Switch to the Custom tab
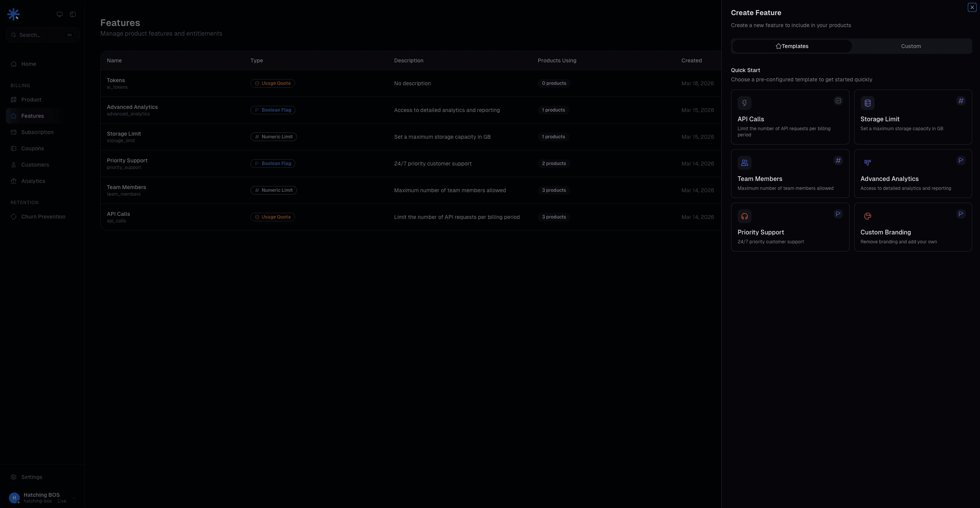 click(x=911, y=46)
